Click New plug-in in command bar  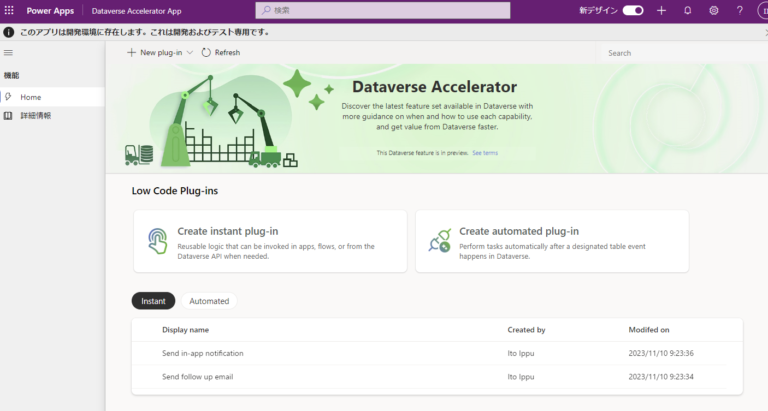155,53
